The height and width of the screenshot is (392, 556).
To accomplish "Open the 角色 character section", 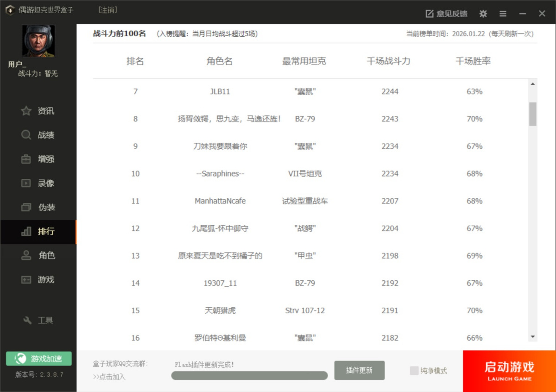I will click(39, 255).
